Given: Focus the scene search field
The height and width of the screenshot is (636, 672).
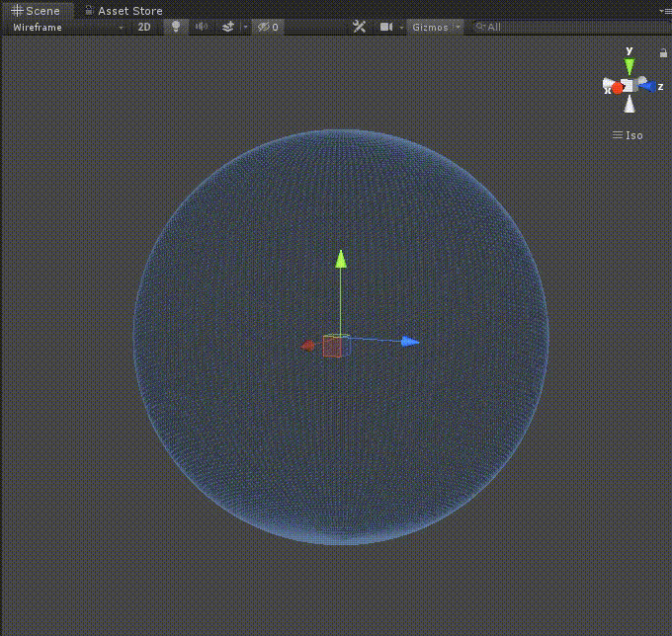Looking at the screenshot, I should point(570,27).
